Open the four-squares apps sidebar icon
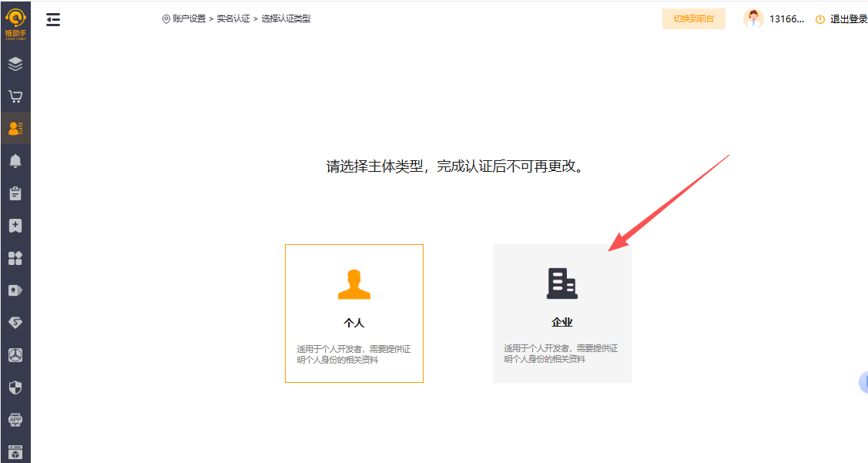868x463 pixels. tap(15, 258)
